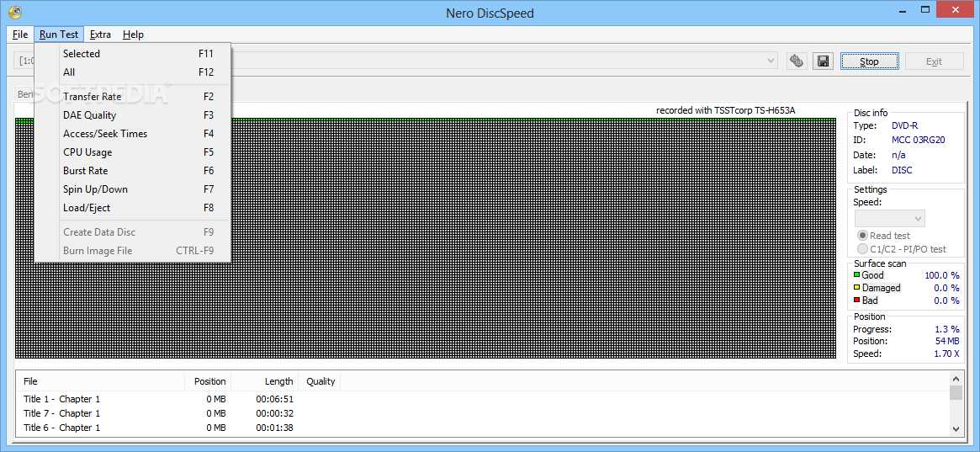This screenshot has height=452, width=980.
Task: Run the Transfer Rate test
Action: click(x=133, y=96)
